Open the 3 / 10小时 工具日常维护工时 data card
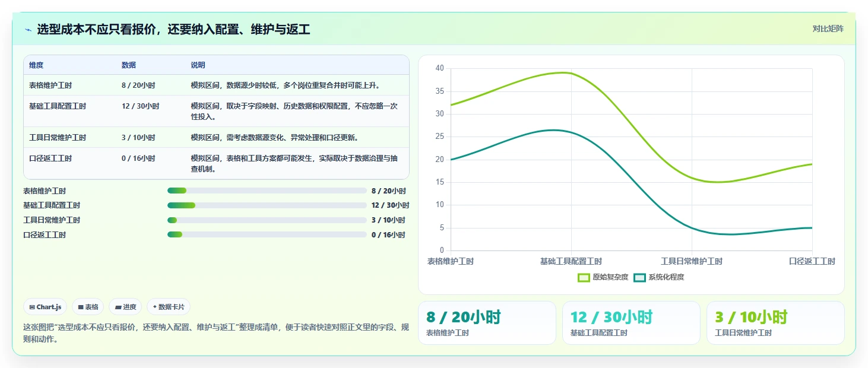Image resolution: width=868 pixels, height=368 pixels. [x=775, y=323]
